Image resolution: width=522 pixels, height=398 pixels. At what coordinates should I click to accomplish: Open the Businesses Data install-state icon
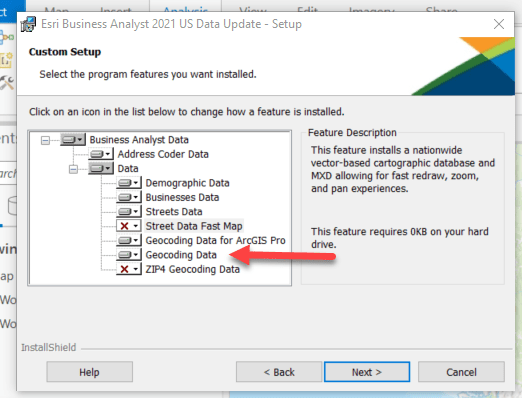pos(129,197)
